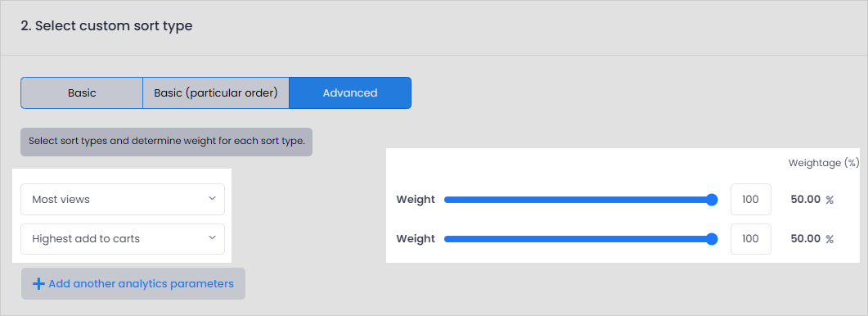Select the Basic (particular order) tab
The width and height of the screenshot is (868, 316).
point(216,93)
